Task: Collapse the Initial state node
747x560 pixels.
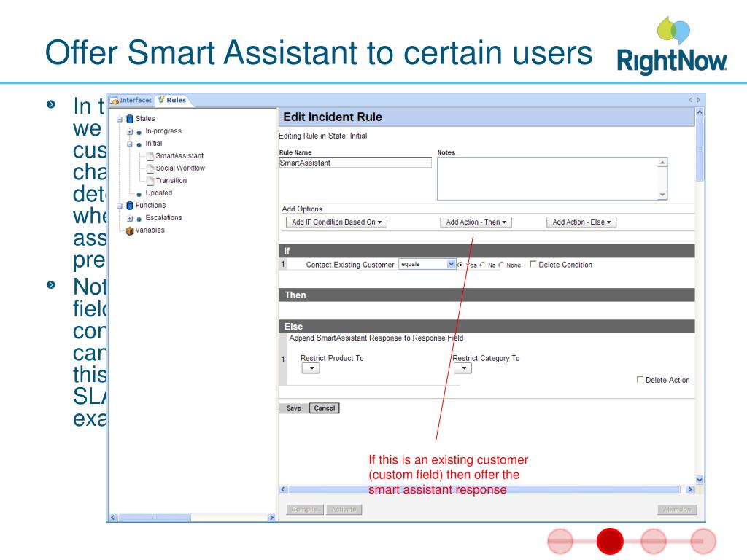Action: pyautogui.click(x=130, y=144)
